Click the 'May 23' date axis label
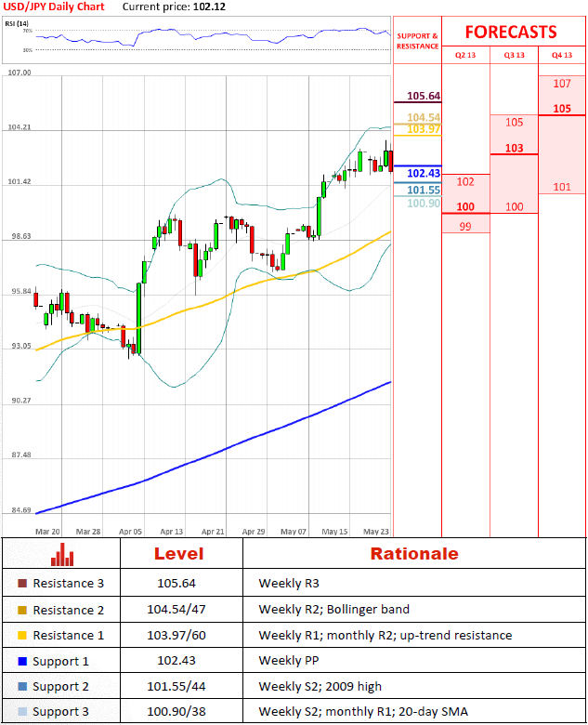588x725 pixels. click(376, 532)
